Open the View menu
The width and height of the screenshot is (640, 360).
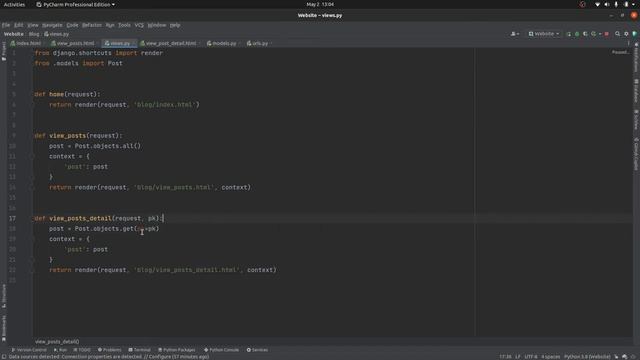pos(33,25)
